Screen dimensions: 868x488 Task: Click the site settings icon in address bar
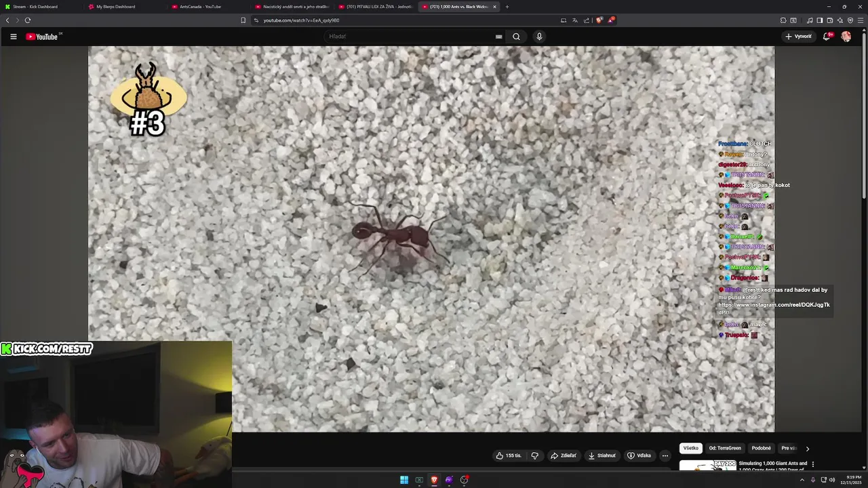256,20
